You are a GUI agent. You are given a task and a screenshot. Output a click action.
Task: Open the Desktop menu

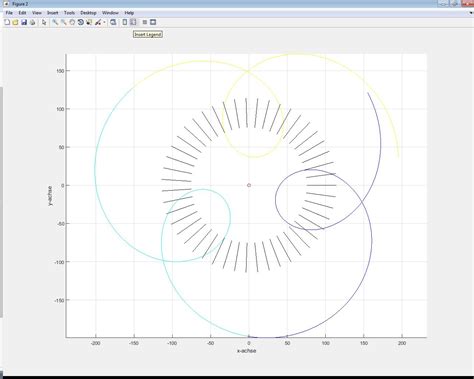tap(88, 13)
